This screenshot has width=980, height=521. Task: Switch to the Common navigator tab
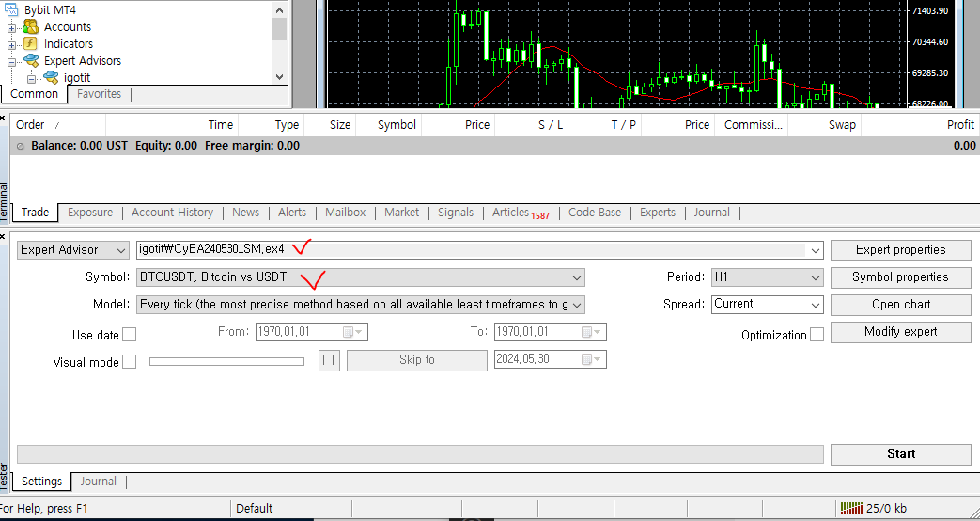34,94
